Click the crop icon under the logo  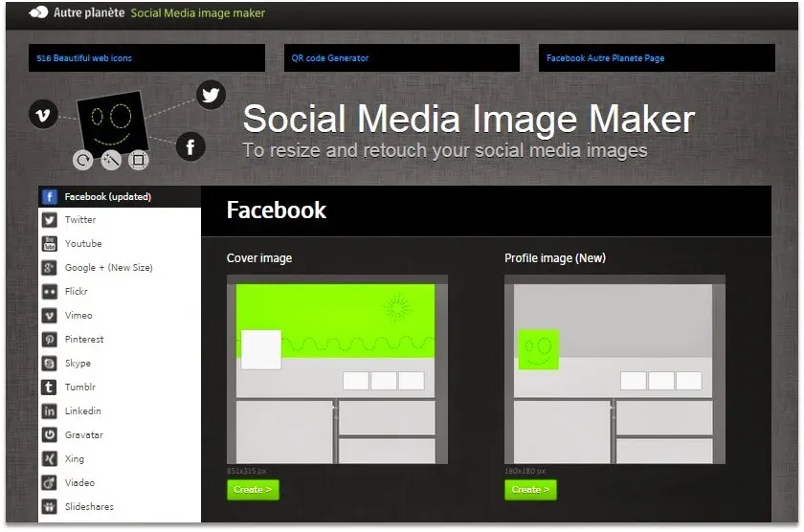138,160
